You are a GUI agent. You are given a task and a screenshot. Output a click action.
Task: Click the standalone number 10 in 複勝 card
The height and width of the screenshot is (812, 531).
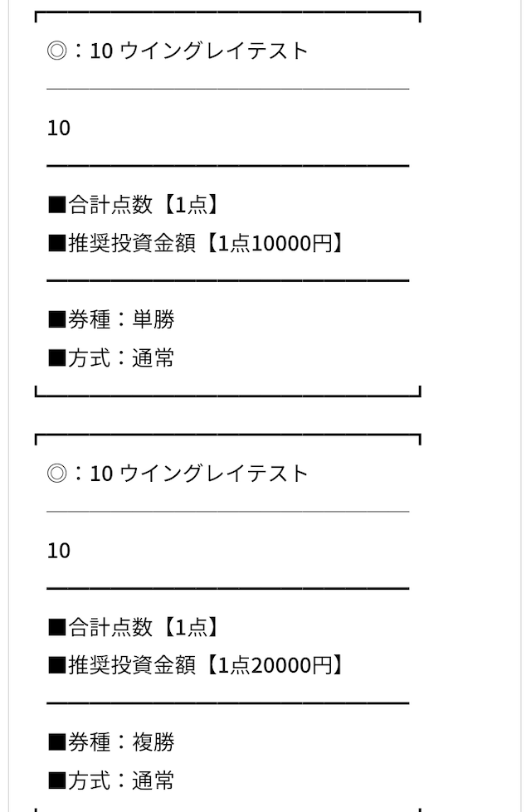(59, 551)
